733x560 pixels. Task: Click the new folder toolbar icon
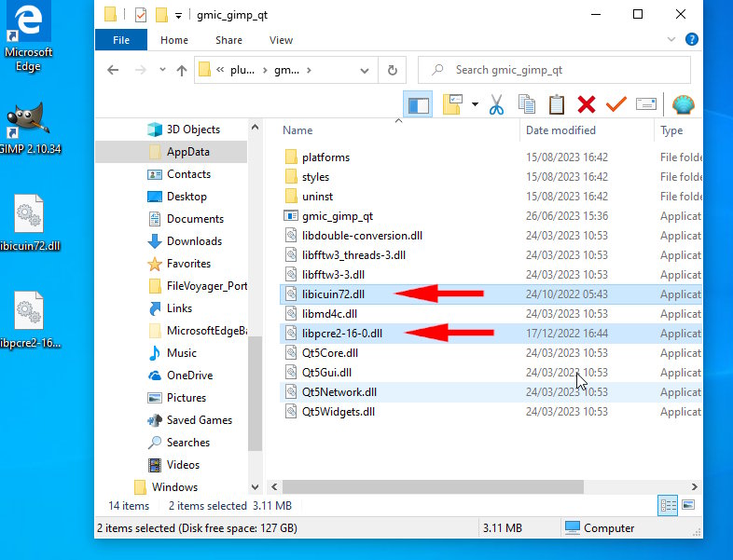tap(452, 104)
